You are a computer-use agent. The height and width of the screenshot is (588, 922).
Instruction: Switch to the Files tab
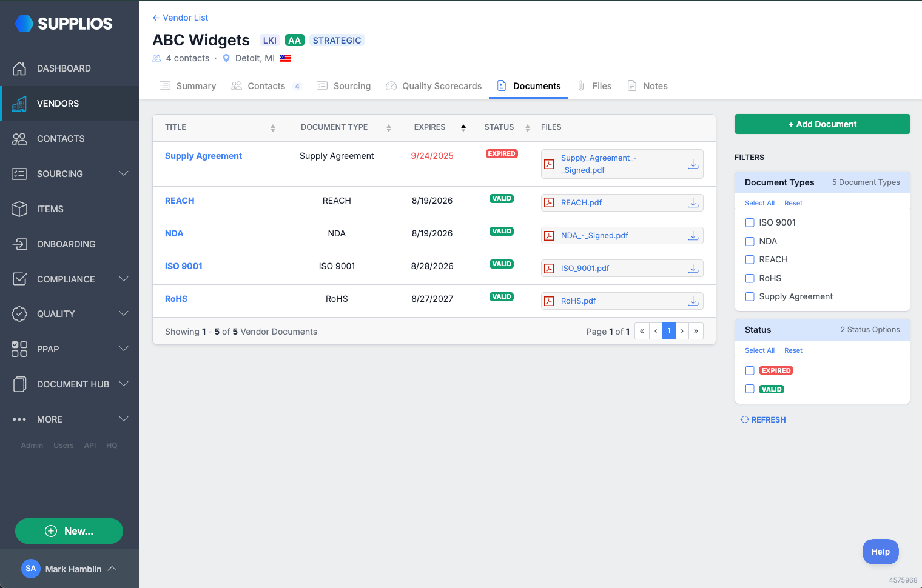coord(594,86)
